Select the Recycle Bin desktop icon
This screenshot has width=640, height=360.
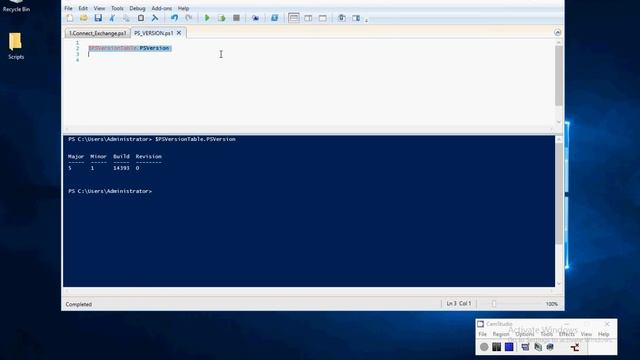[16, 6]
